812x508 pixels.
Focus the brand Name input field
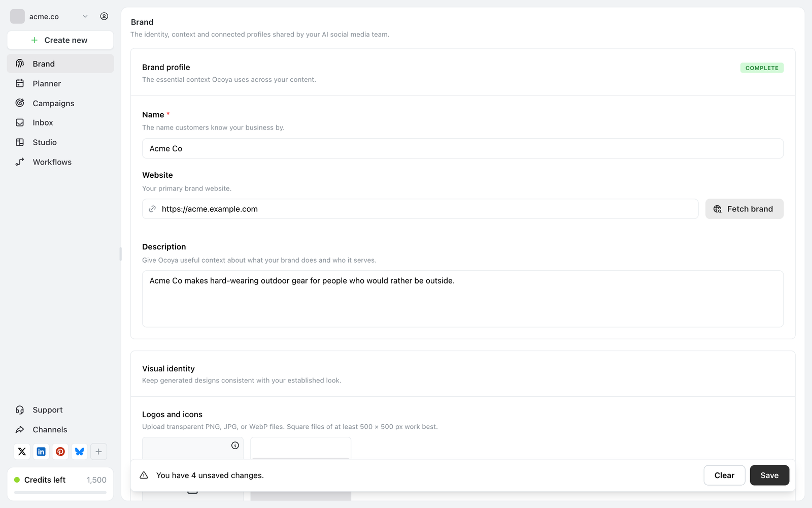(x=463, y=148)
